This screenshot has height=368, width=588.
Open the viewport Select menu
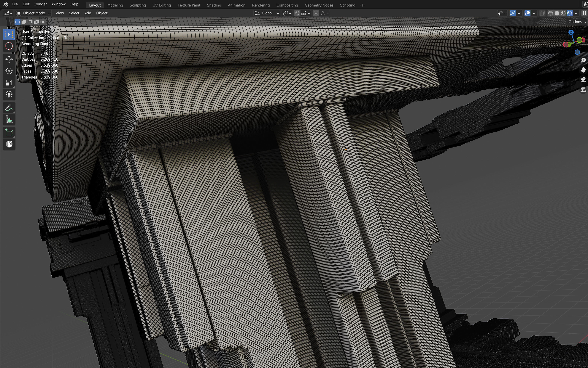(x=74, y=13)
